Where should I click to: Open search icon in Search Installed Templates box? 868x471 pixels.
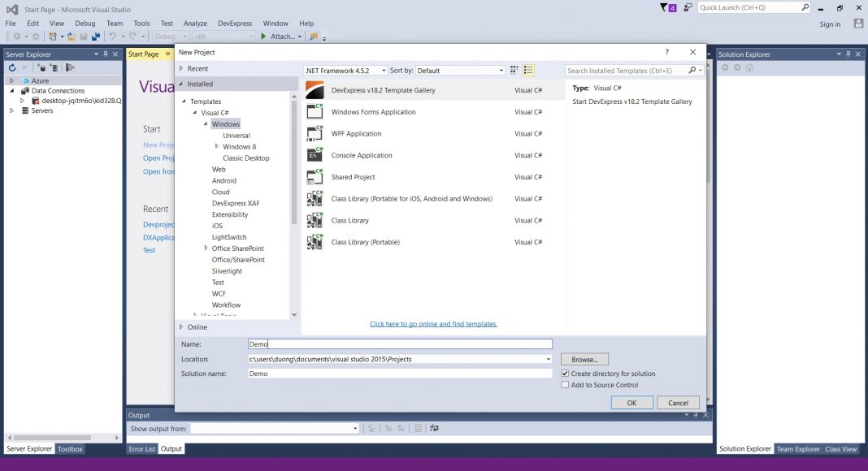point(690,70)
